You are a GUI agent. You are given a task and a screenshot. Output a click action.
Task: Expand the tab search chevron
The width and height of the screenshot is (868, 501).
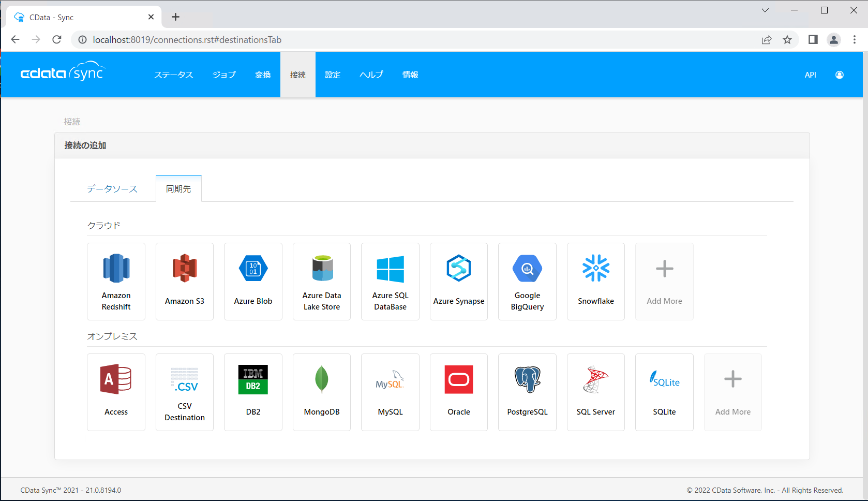point(765,10)
